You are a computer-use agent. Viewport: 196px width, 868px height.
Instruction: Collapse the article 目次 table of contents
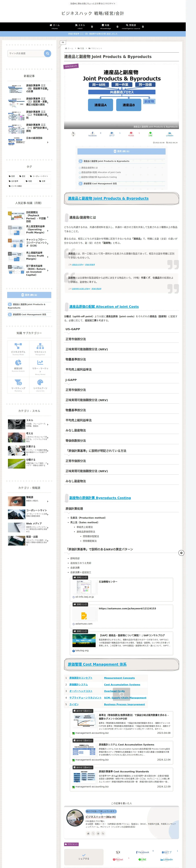tap(121, 151)
